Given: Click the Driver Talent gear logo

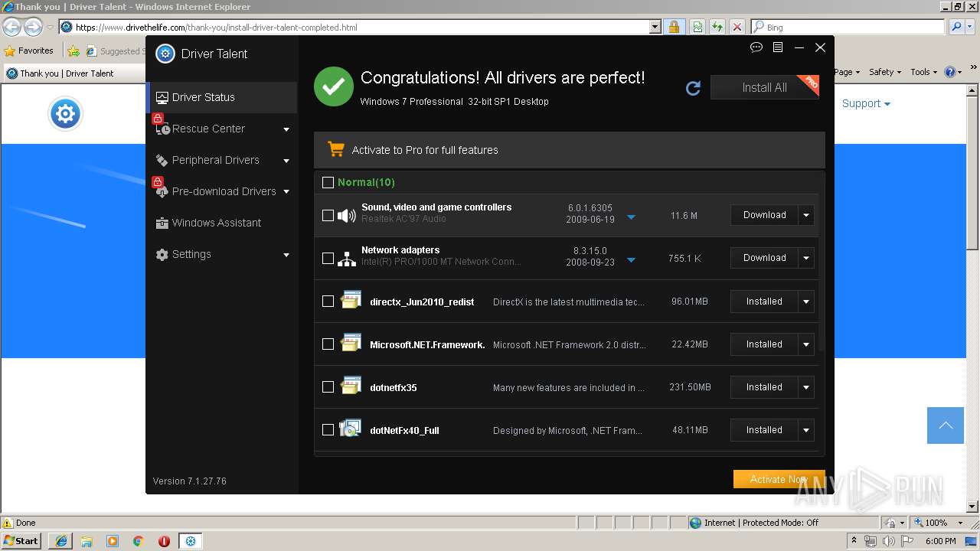Looking at the screenshot, I should point(165,54).
